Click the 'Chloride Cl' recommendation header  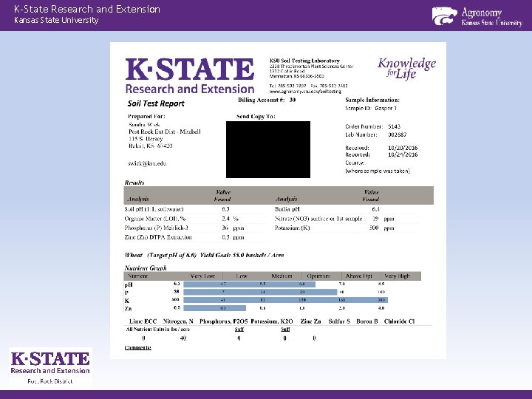399,321
